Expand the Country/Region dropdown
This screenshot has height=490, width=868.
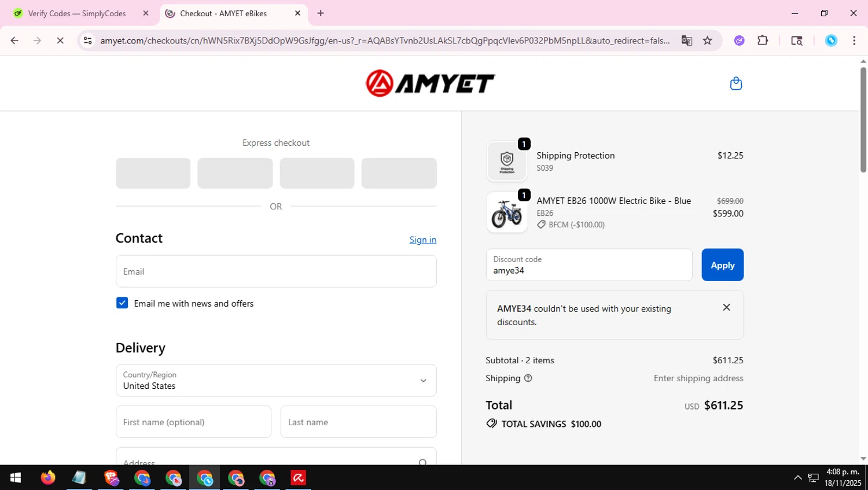[x=276, y=380]
